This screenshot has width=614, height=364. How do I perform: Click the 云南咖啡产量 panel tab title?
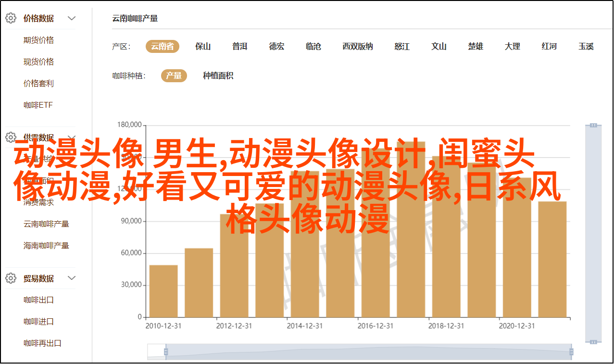[135, 19]
